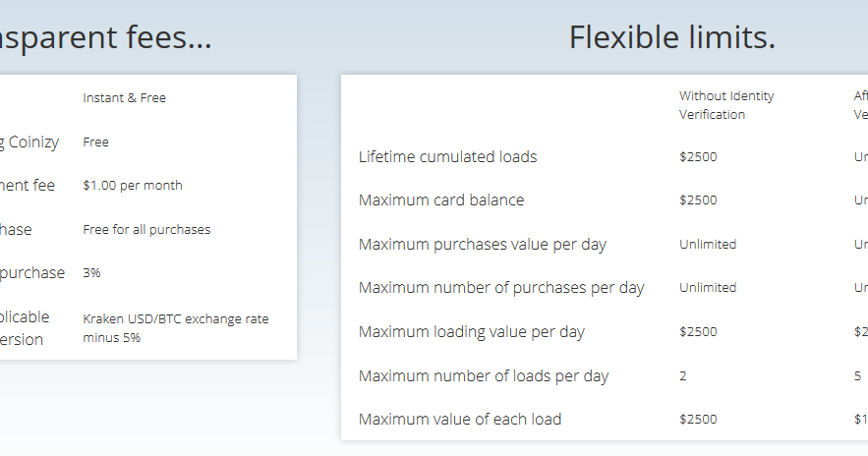868x456 pixels.
Task: Select the Lifetime cumulated loads row label
Action: [448, 156]
